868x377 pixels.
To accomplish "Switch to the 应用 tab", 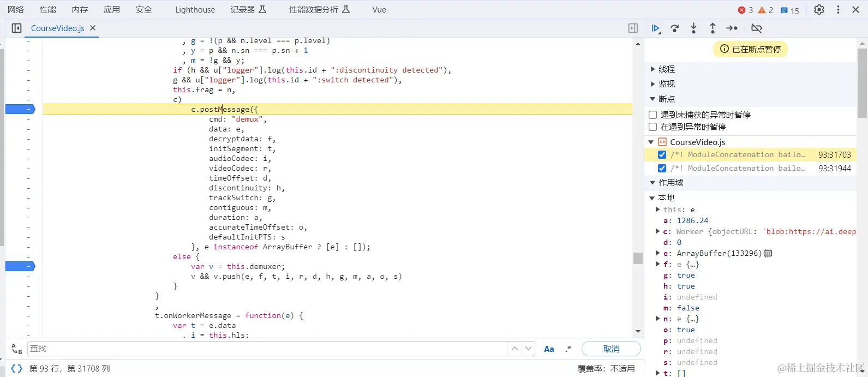I will pyautogui.click(x=112, y=10).
